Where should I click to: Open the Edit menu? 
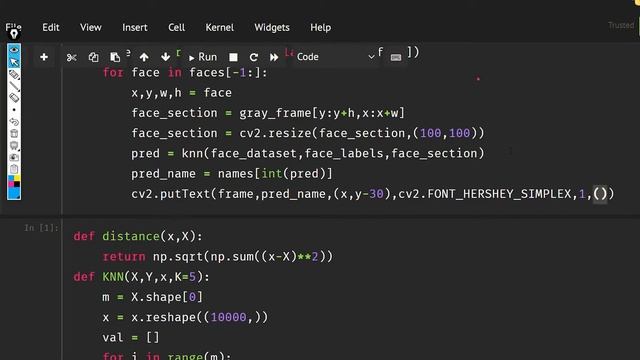51,27
